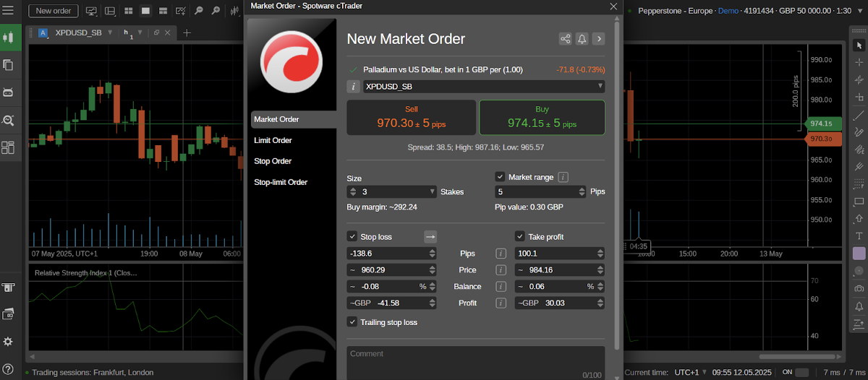The width and height of the screenshot is (868, 380).
Task: Expand the account selector dropdown arrow
Action: pos(859,11)
